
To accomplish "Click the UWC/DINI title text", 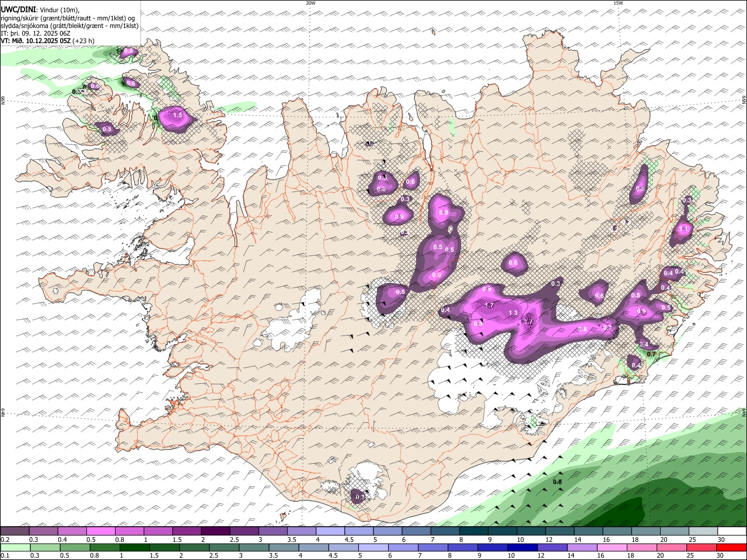I will click(18, 10).
